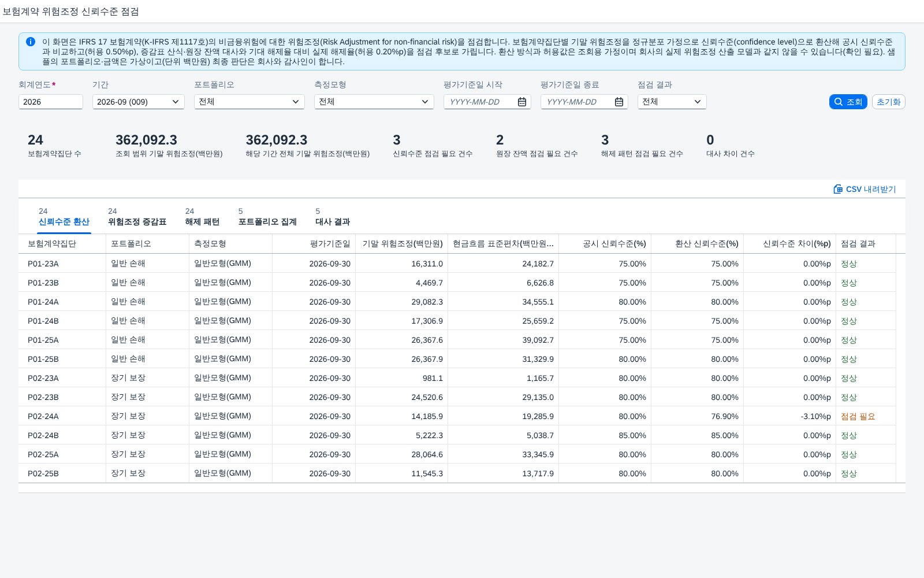Select the P01-23A row cell
This screenshot has width=924, height=578.
pyautogui.click(x=62, y=264)
